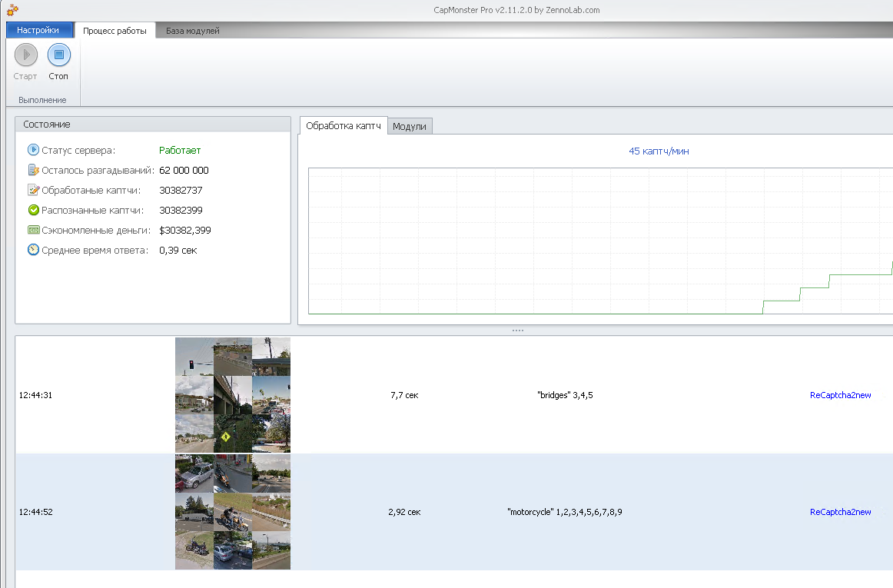This screenshot has width=893, height=588.
Task: Click the saved money icon
Action: [x=33, y=230]
